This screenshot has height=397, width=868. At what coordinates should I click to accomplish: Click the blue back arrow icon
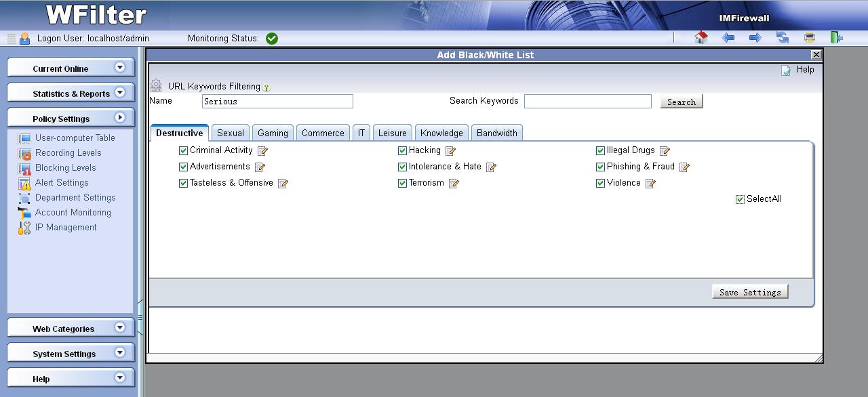(x=728, y=38)
